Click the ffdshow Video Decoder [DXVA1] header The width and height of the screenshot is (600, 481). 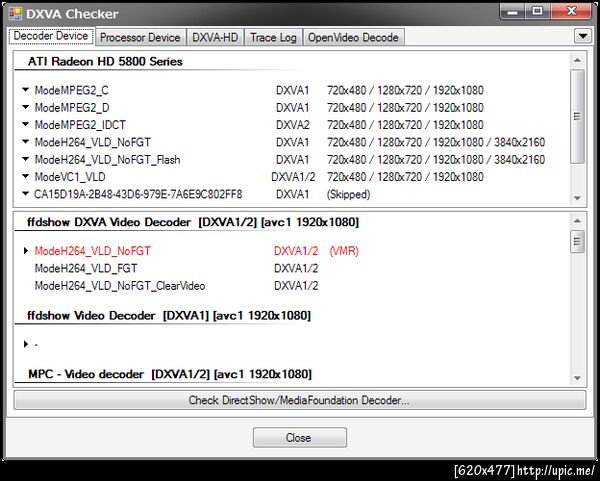169,316
